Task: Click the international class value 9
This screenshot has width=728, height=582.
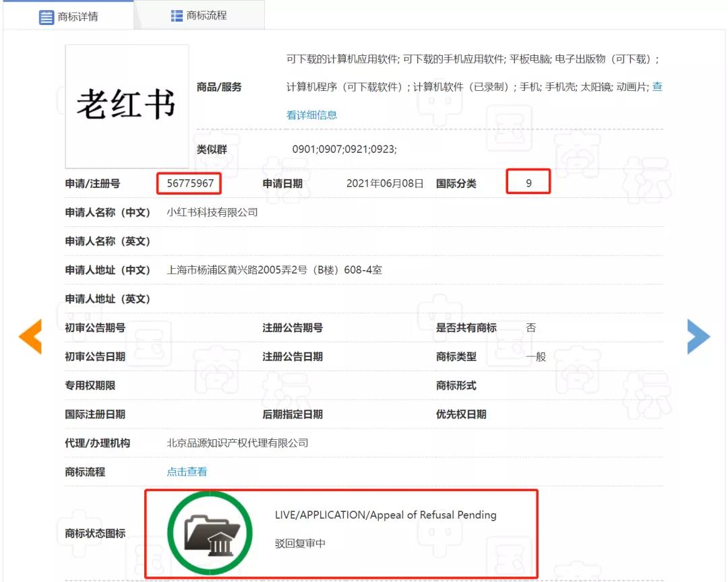Action: point(528,183)
